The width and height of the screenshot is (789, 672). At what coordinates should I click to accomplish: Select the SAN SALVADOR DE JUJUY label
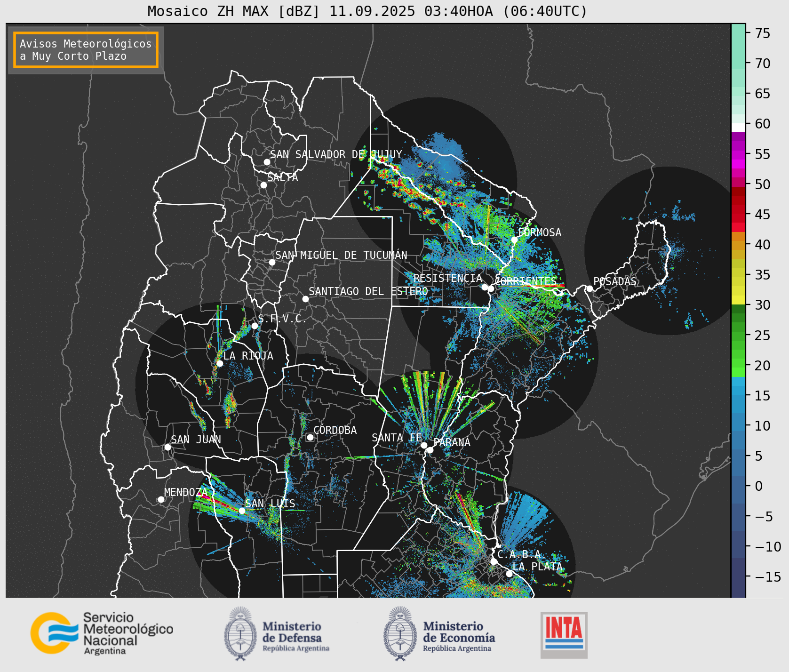point(336,154)
